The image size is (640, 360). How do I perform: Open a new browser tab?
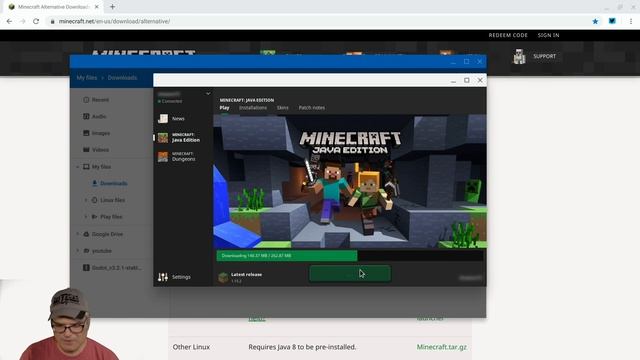112,7
